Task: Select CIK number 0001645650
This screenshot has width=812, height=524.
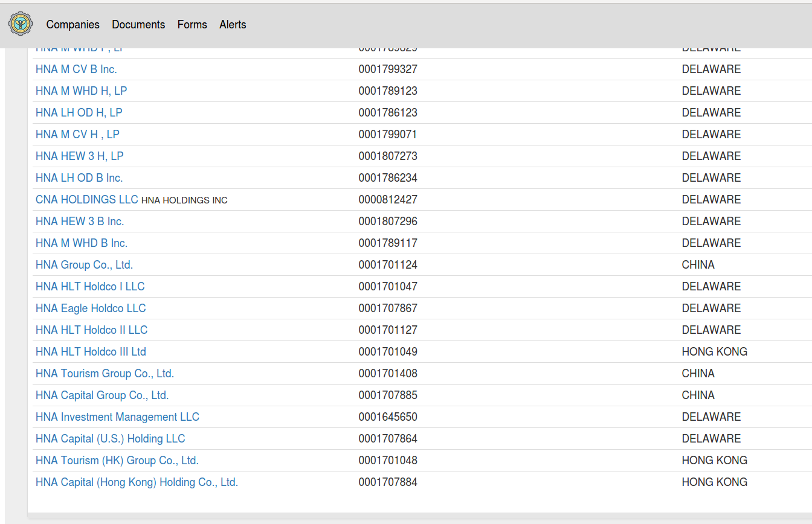Action: pos(388,417)
